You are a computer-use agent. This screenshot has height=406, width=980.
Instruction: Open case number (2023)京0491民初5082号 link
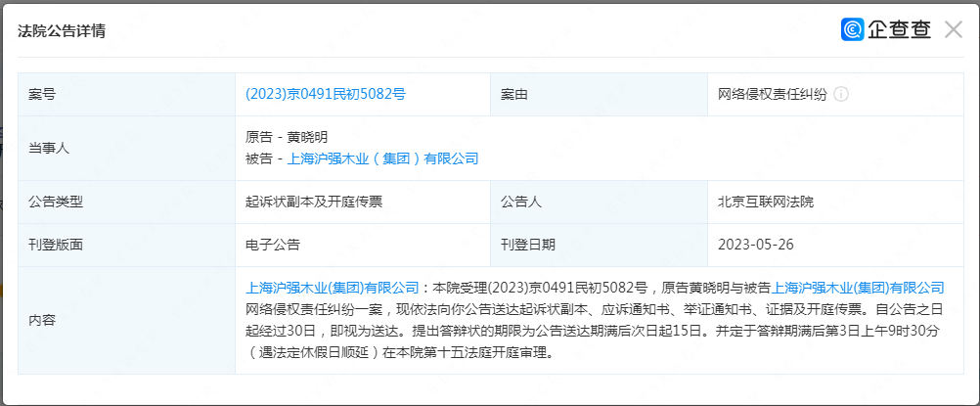pos(325,95)
